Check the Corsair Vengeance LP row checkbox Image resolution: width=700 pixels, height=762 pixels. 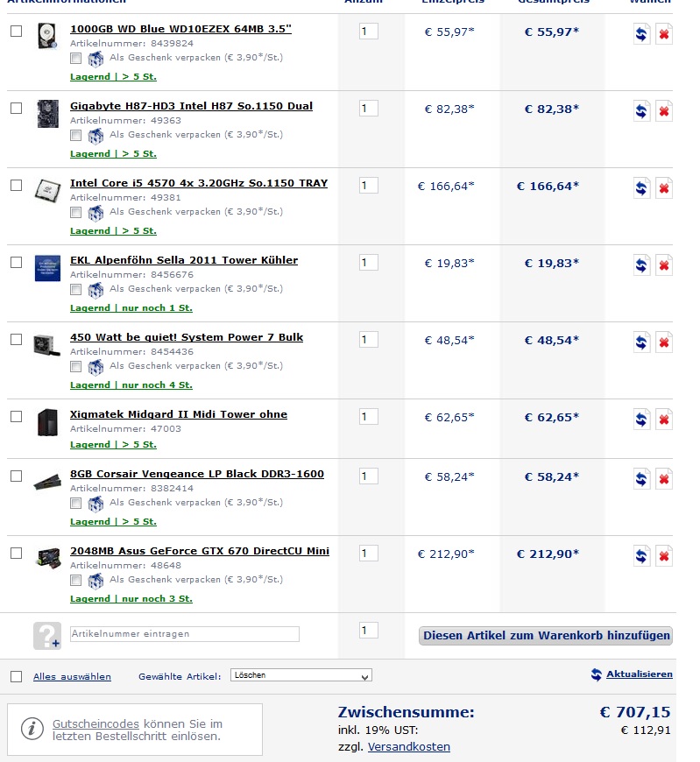16,476
